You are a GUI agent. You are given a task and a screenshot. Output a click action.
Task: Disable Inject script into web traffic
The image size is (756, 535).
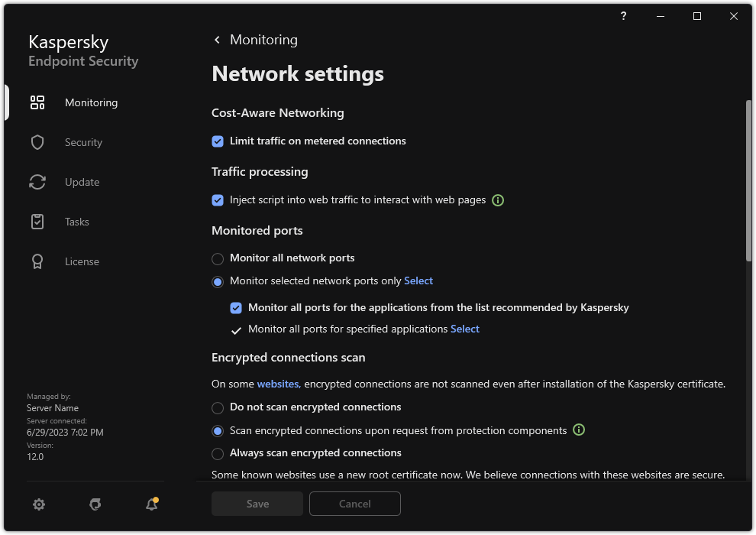(x=218, y=200)
